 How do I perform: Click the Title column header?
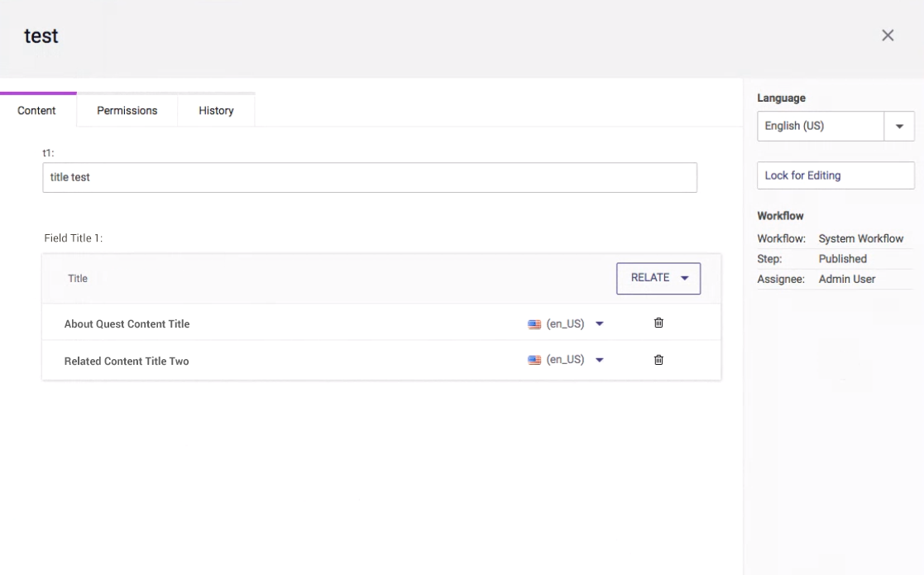[77, 278]
